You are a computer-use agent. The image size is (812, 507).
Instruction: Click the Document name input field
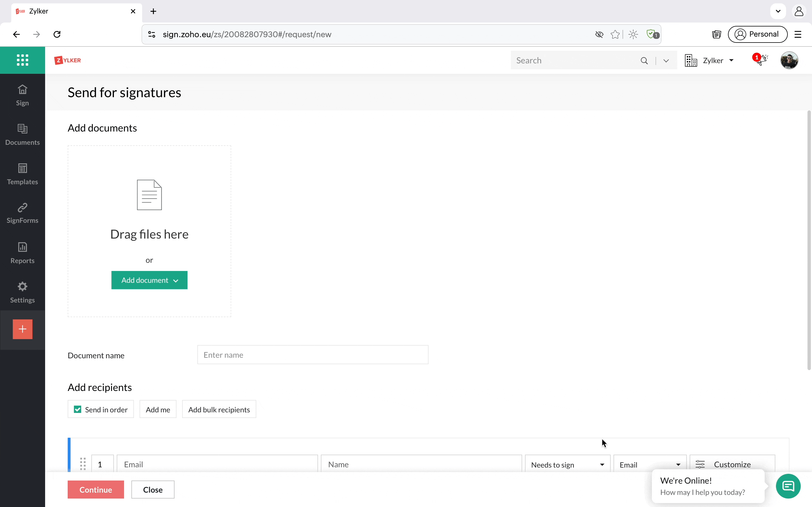point(312,355)
